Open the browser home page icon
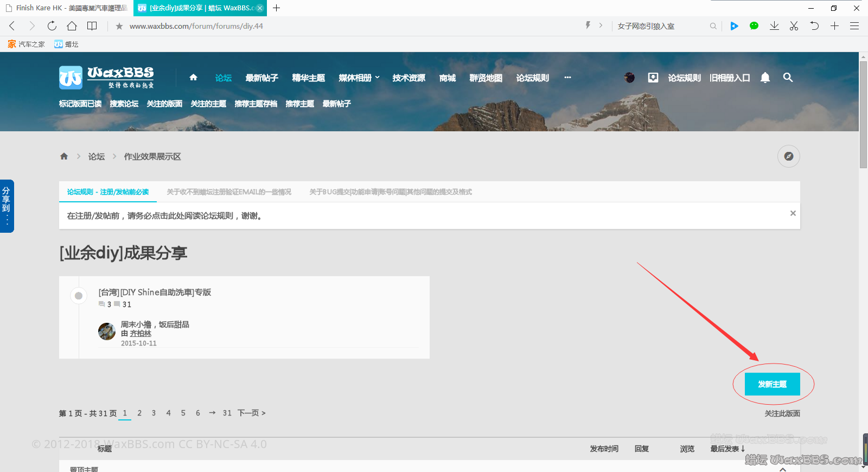Screen dimensions: 868x472 click(x=72, y=25)
